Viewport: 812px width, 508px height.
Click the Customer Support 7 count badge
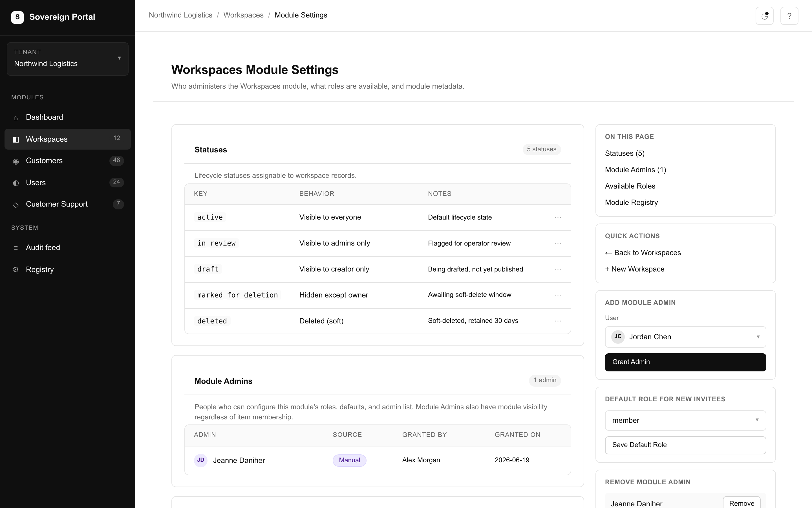pos(118,204)
